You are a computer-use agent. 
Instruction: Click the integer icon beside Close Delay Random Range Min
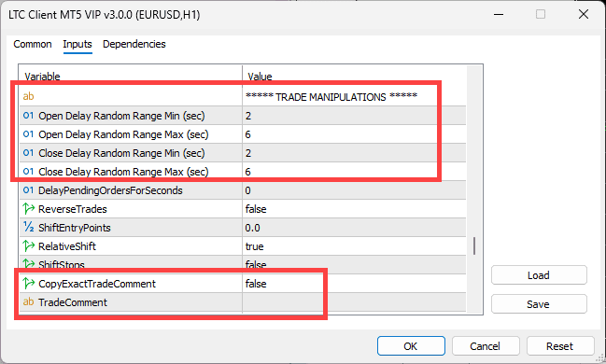[x=28, y=153]
